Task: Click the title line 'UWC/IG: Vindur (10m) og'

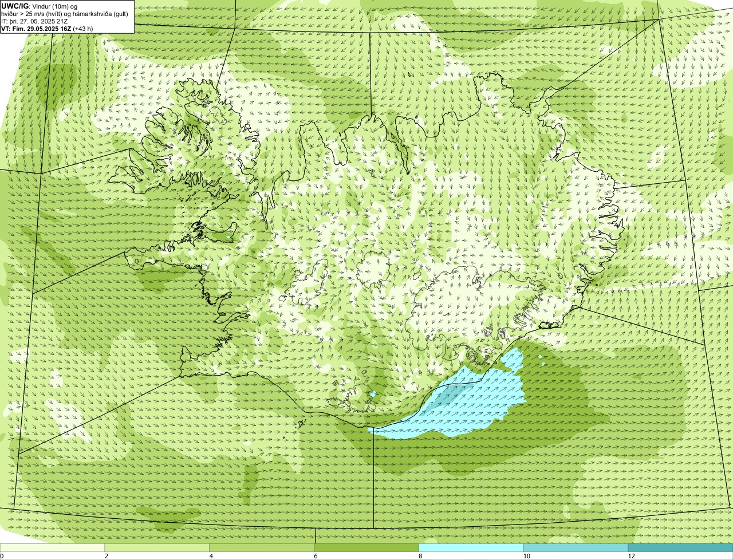Action: click(39, 6)
